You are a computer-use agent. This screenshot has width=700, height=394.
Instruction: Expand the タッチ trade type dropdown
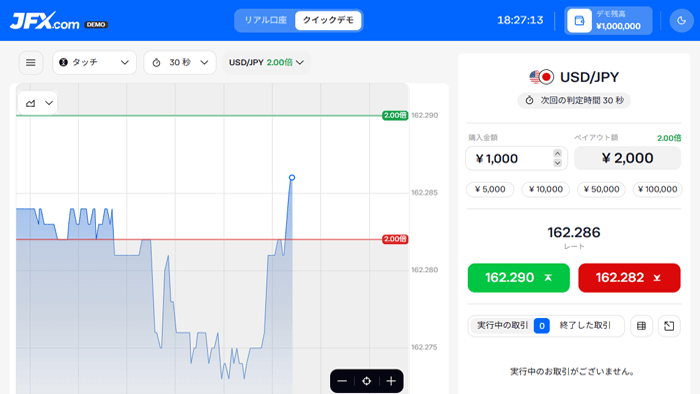[x=94, y=62]
